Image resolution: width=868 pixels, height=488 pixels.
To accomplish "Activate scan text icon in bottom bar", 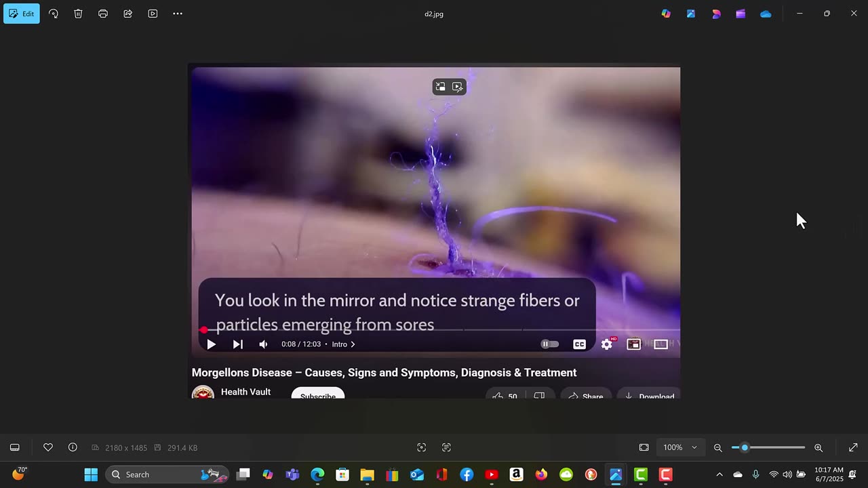I will [x=446, y=447].
